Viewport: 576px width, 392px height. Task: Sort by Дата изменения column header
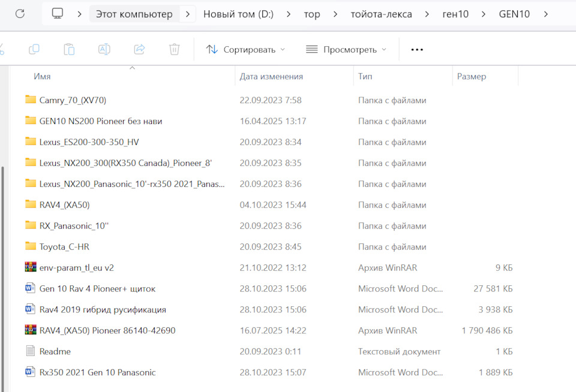coord(271,76)
